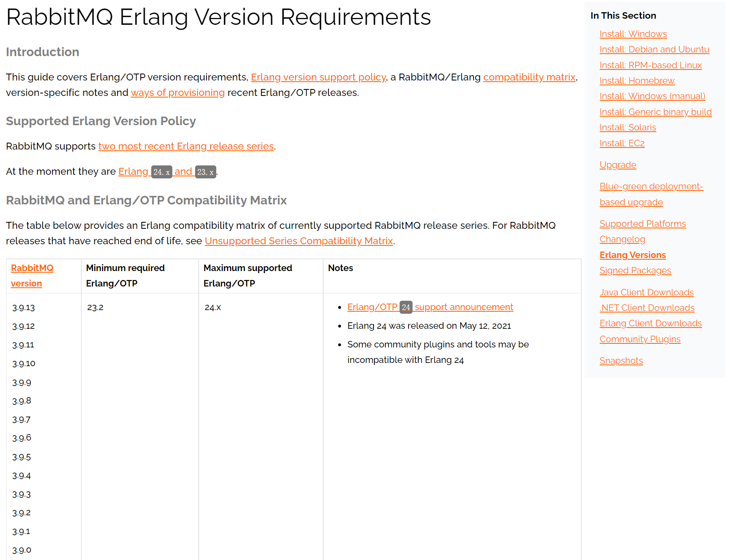Open Install: RPM-based Linux page
The height and width of the screenshot is (560, 730).
(651, 65)
